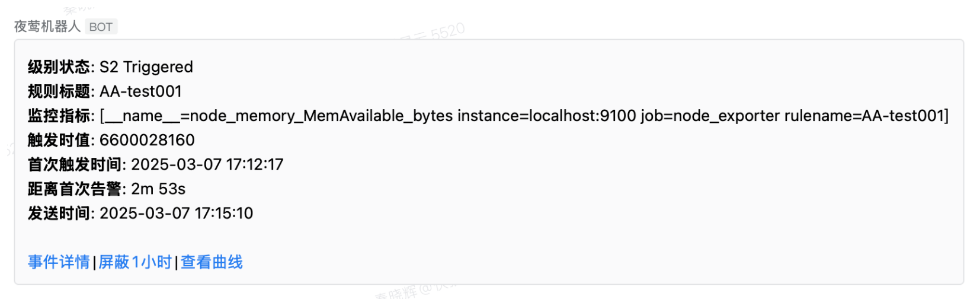Open the 查看曲线 link

click(212, 262)
